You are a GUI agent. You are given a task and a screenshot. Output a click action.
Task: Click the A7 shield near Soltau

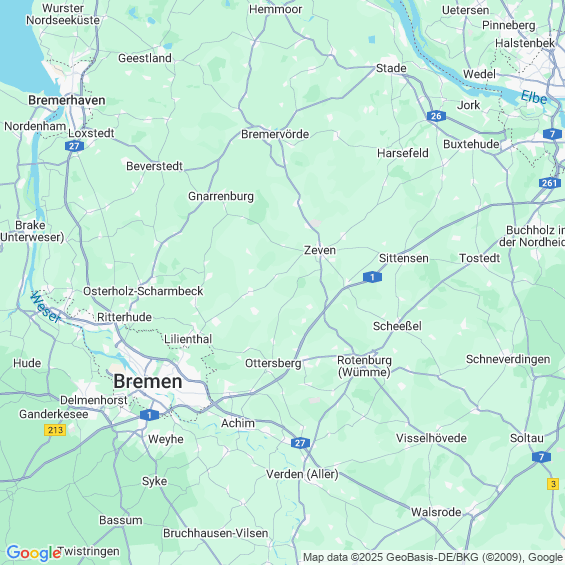tap(541, 457)
